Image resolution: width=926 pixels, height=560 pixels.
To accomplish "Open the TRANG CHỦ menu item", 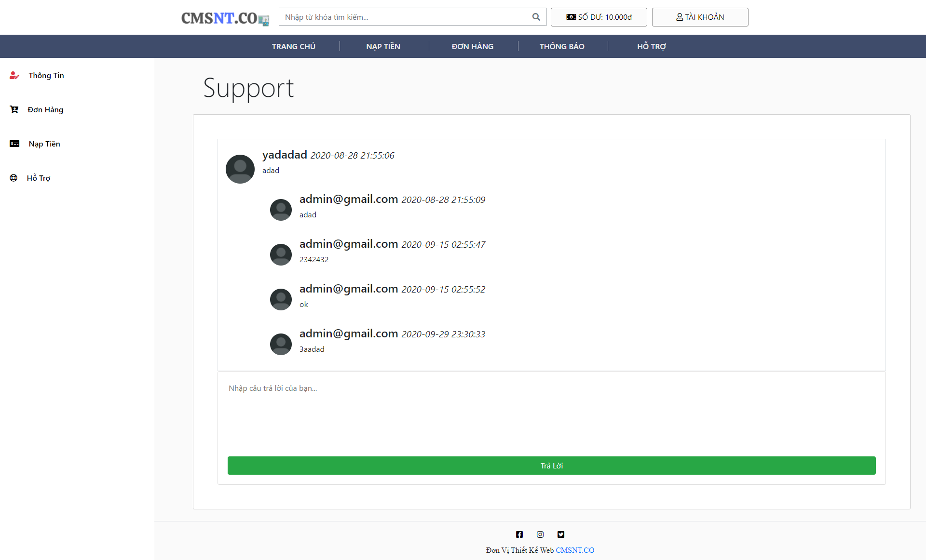I will pos(293,46).
